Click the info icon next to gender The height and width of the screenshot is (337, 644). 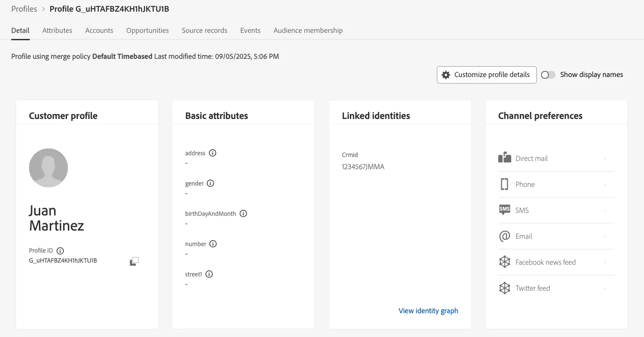(x=210, y=183)
